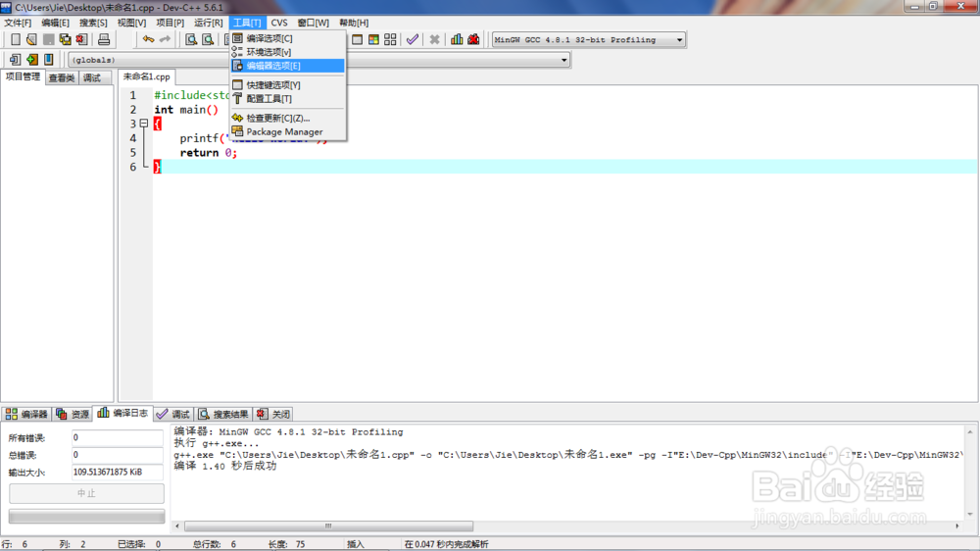
Task: Switch to the 编译日志 bottom tab
Action: tap(123, 414)
